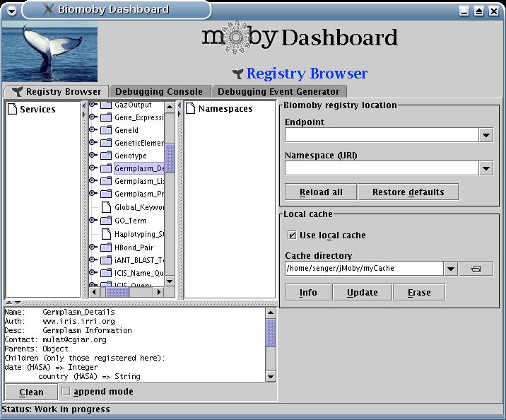Open the Endpoint dropdown list
The height and width of the screenshot is (420, 506).
click(x=486, y=135)
